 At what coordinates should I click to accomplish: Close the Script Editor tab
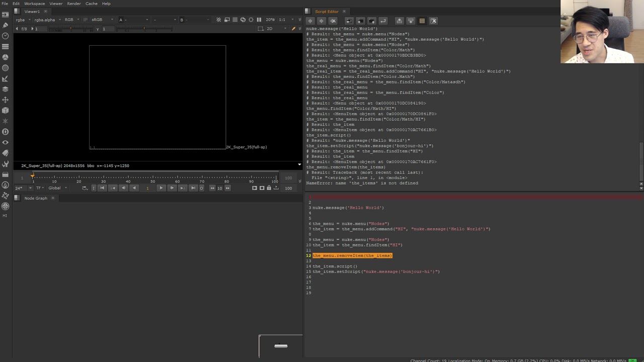click(x=345, y=12)
